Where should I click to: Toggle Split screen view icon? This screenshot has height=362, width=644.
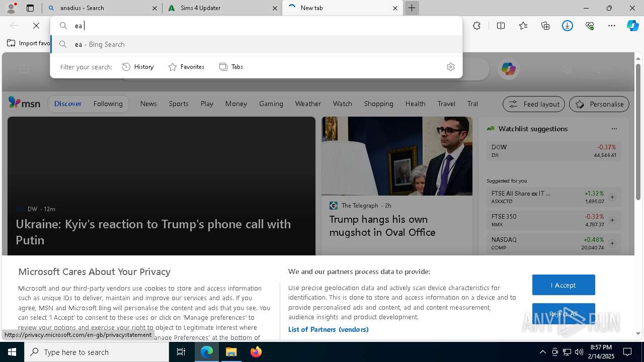tap(501, 26)
